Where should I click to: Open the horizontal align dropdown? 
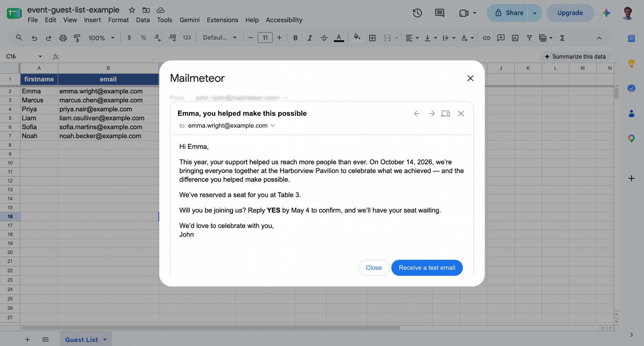click(412, 38)
